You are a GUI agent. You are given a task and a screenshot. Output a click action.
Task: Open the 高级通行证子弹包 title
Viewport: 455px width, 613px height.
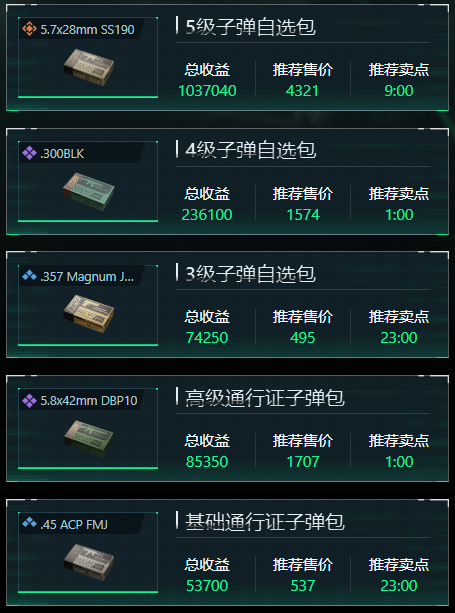coord(265,398)
